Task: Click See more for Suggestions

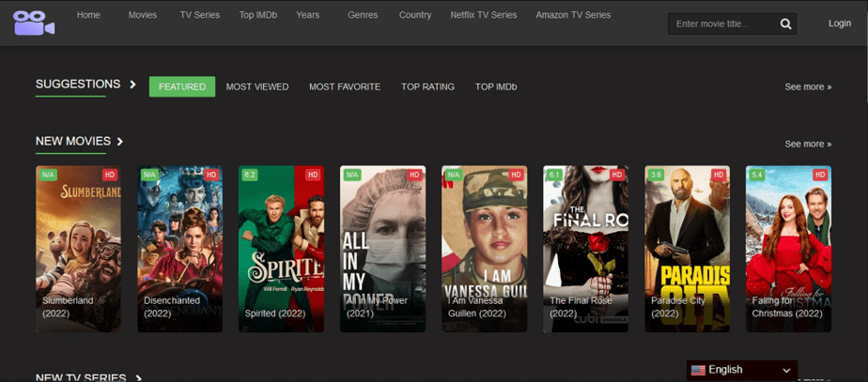Action: point(808,86)
